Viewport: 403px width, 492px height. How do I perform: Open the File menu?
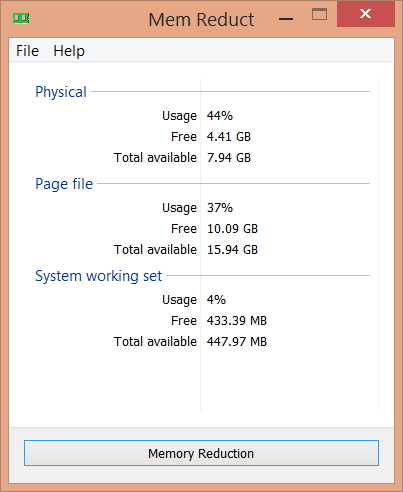pos(27,51)
